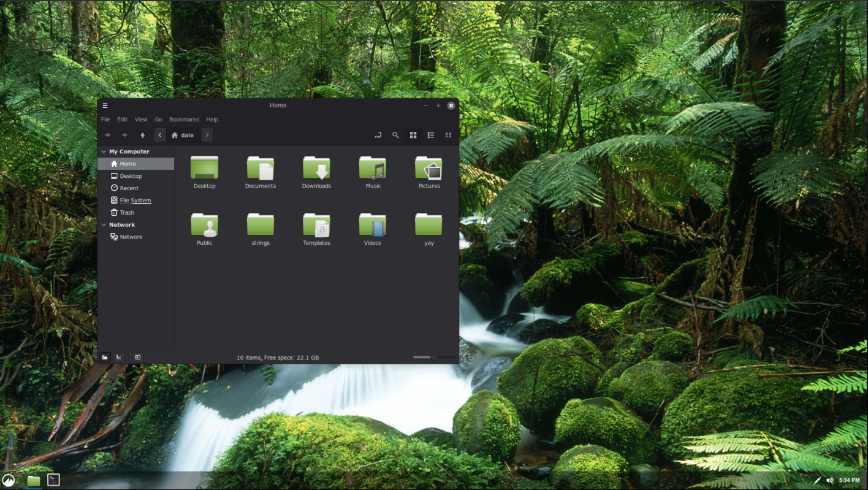This screenshot has width=868, height=490.
Task: Navigate up one directory level
Action: (142, 135)
